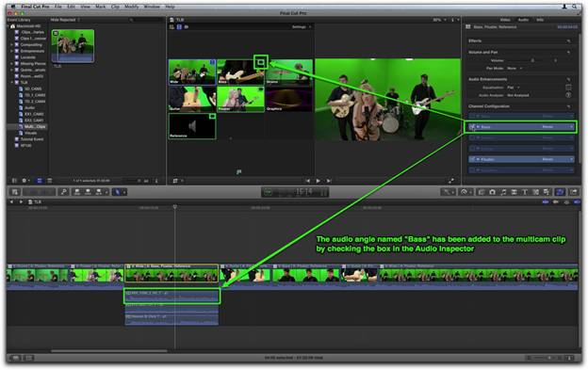Switch angle viewer to video-only switching
The height and width of the screenshot is (370, 588).
(x=179, y=27)
